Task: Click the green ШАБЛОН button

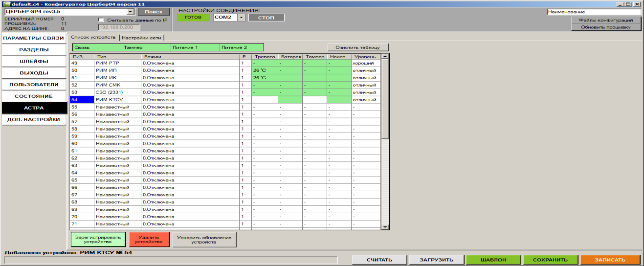Action: coord(493,260)
